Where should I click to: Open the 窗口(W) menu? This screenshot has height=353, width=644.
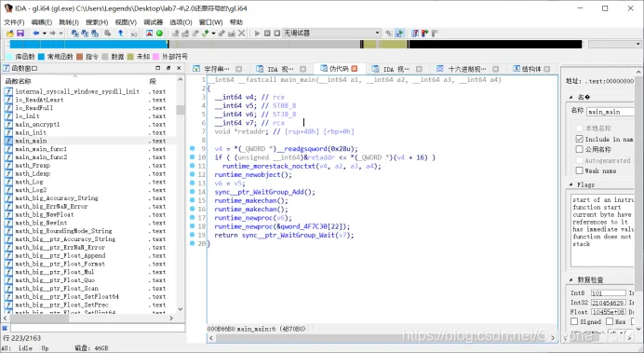[x=210, y=22]
